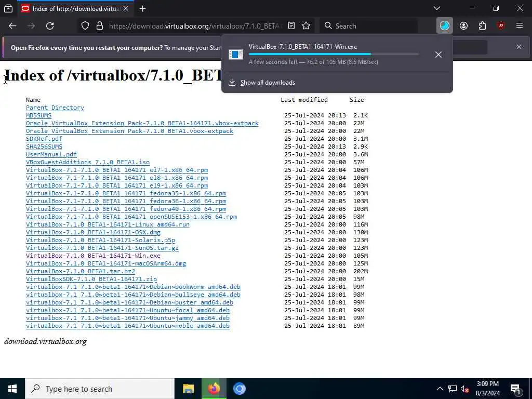Screen dimensions: 532x399
Task: Click the Search input field
Action: [x=368, y=26]
